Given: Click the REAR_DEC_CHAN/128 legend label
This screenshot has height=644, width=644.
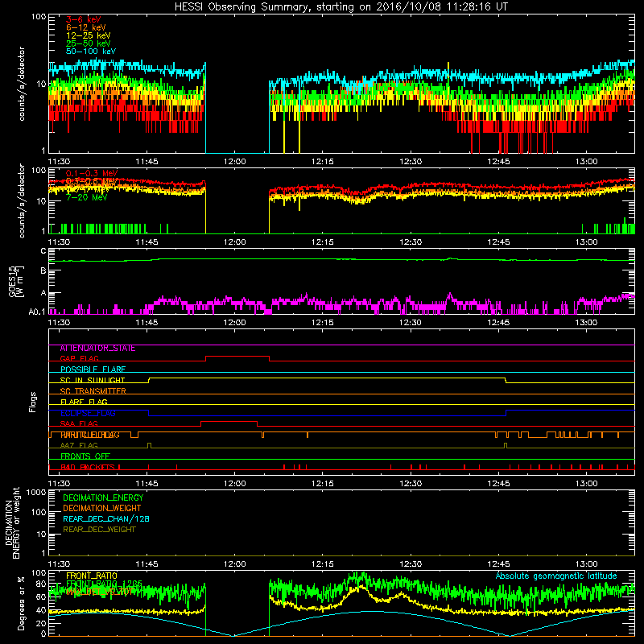Looking at the screenshot, I should [106, 519].
